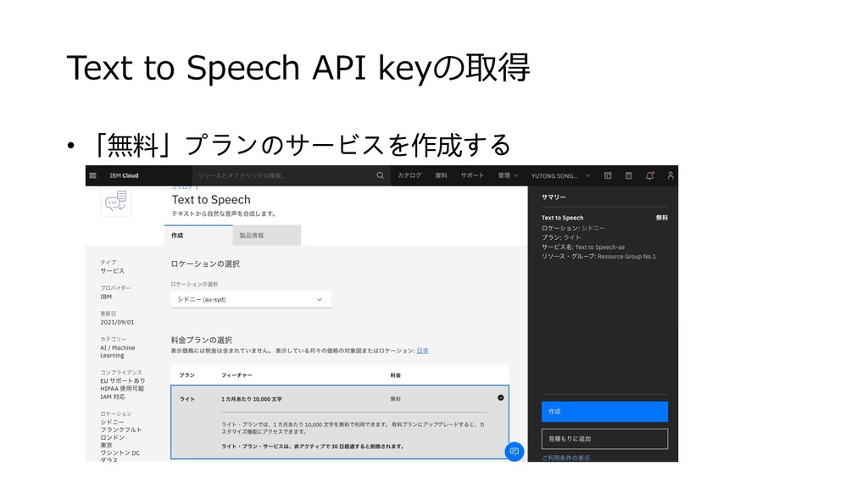The height and width of the screenshot is (488, 868).
Task: Click the 東京 location entry
Action: tap(106, 445)
